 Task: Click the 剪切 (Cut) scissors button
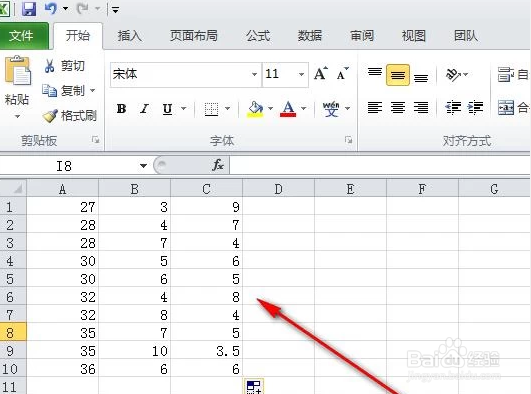[x=64, y=66]
